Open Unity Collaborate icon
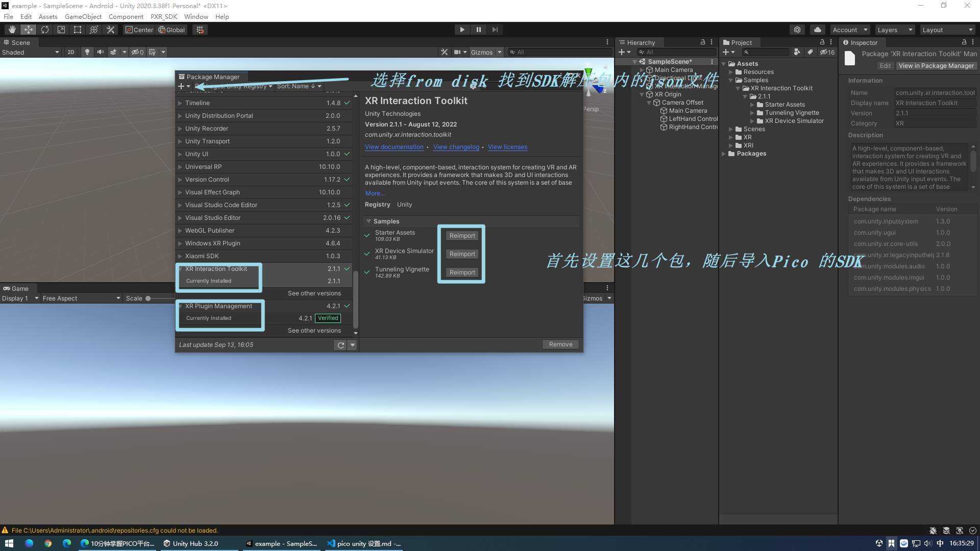The image size is (980, 551). tap(797, 30)
